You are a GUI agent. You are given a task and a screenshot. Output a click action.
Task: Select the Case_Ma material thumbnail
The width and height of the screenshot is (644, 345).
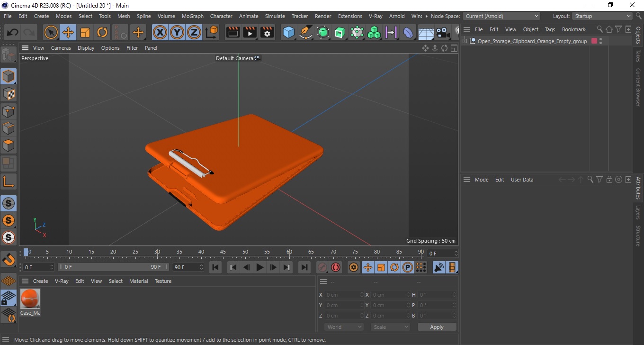pyautogui.click(x=30, y=299)
